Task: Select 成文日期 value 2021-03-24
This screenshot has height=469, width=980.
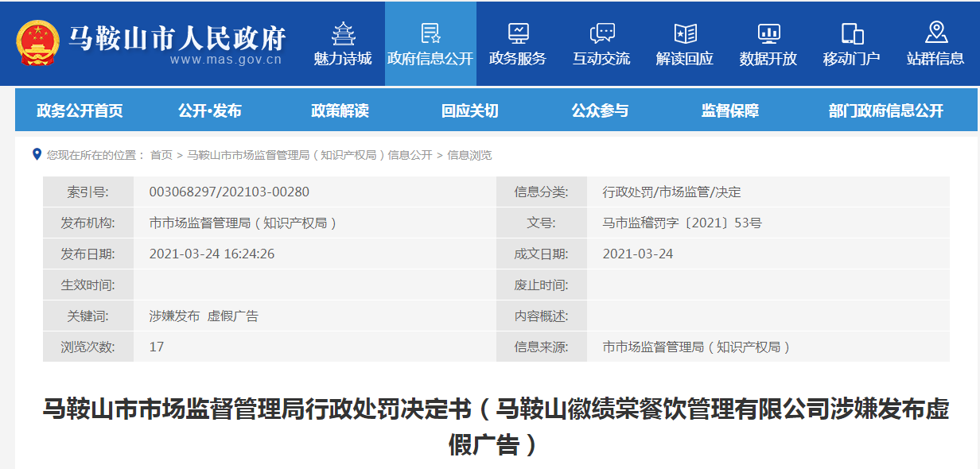Action: coord(638,254)
